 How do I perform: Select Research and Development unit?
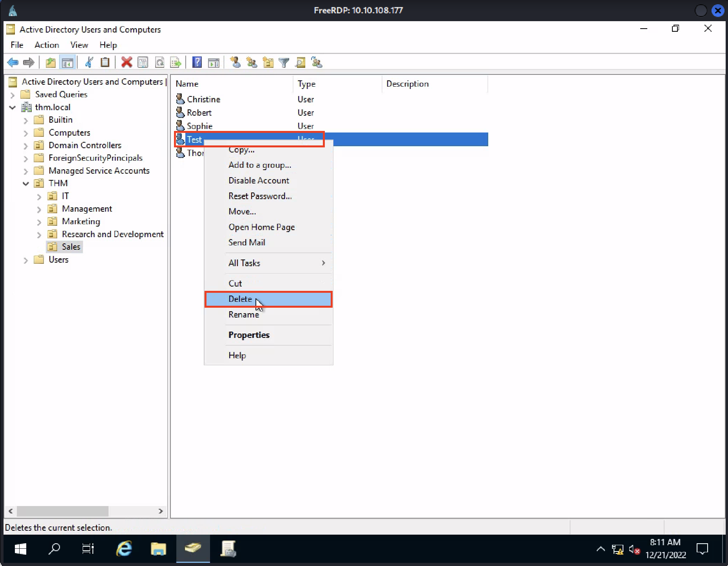pyautogui.click(x=113, y=234)
